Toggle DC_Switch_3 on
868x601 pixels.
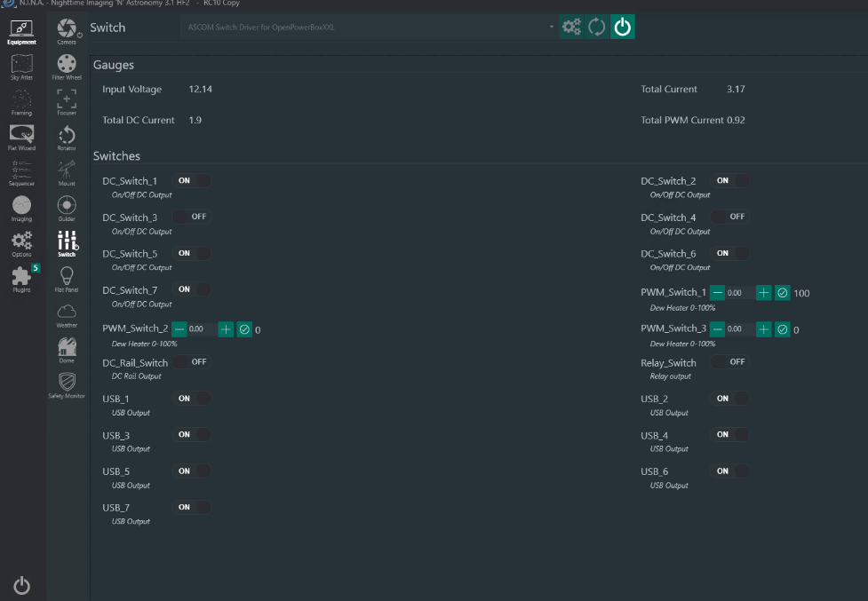point(191,217)
